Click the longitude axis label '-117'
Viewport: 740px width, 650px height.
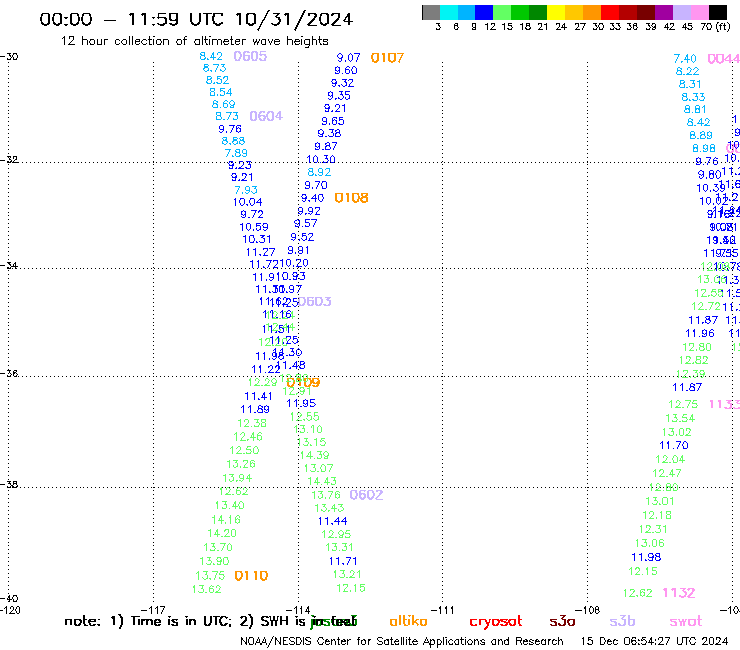pos(153,610)
